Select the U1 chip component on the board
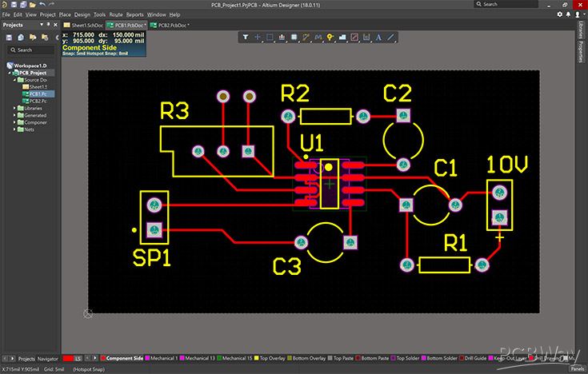 [330, 184]
